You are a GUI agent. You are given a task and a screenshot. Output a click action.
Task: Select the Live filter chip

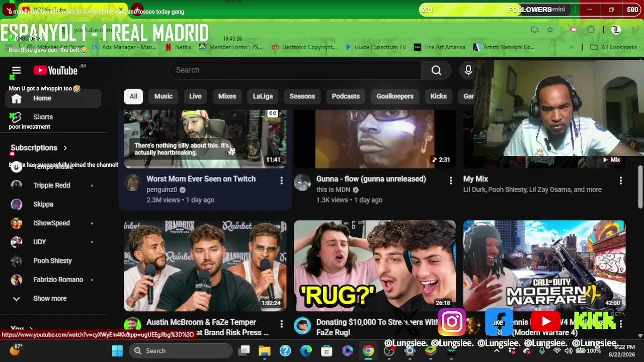195,97
